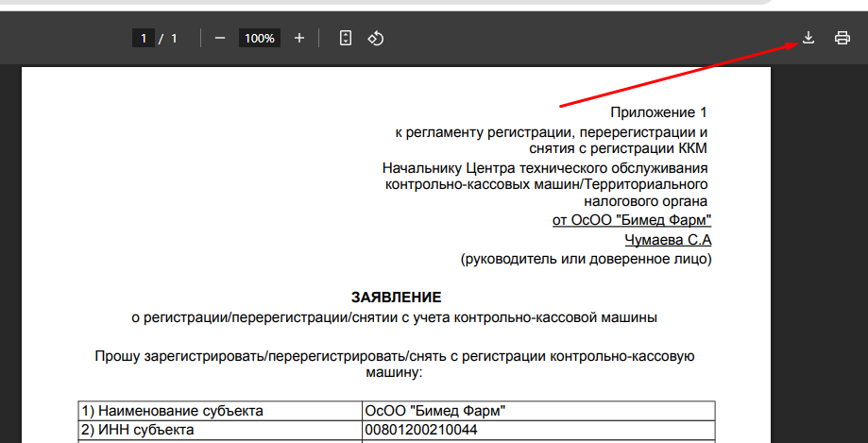The image size is (868, 443).
Task: Click the heading "ЗАЯВЛЕНИЕ"
Action: pos(397,298)
